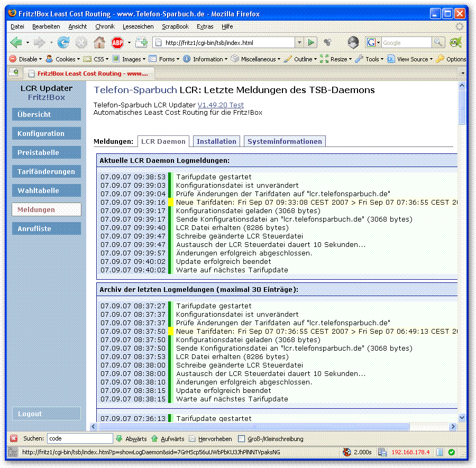The height and width of the screenshot is (468, 476).
Task: Go to Übersicht in the sidebar
Action: (47, 114)
